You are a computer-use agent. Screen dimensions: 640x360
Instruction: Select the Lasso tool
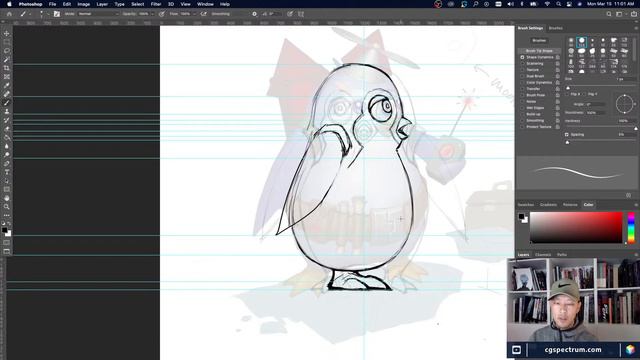coord(7,51)
